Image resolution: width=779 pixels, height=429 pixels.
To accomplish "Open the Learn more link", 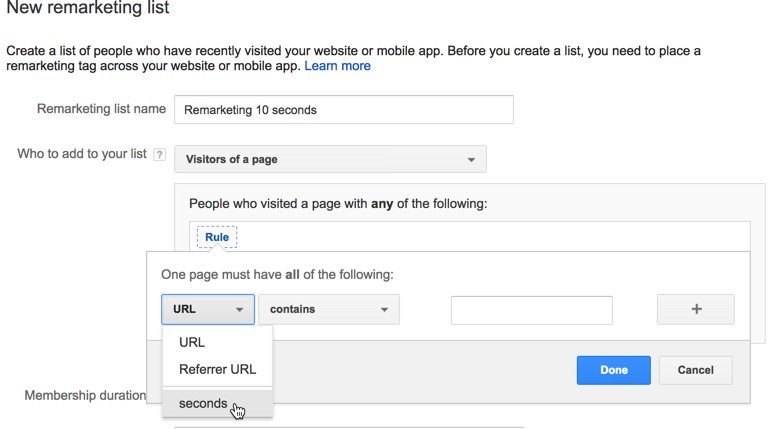I will click(x=337, y=66).
